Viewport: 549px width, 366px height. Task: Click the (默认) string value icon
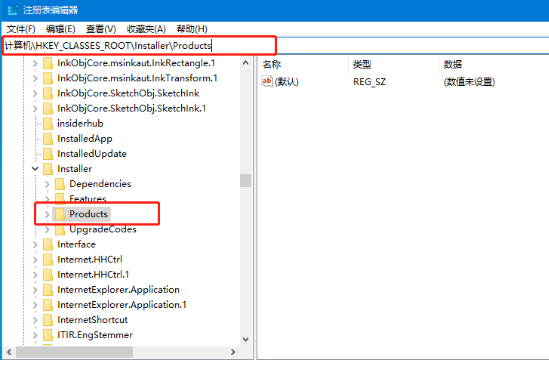click(x=267, y=82)
